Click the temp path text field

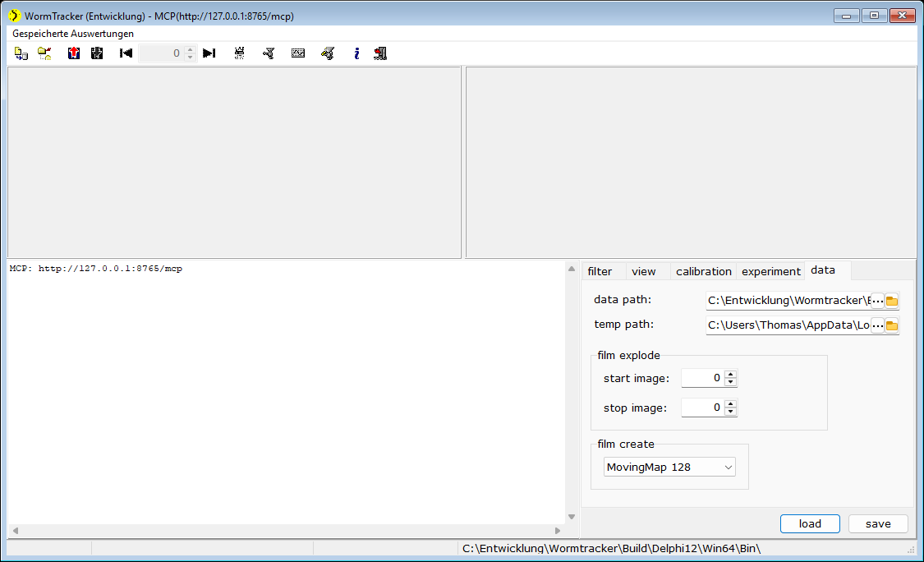[788, 325]
